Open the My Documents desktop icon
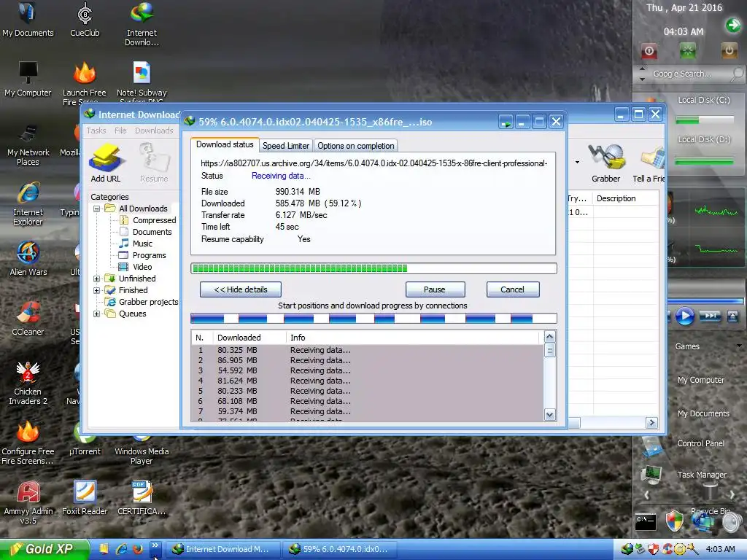747x560 pixels. pyautogui.click(x=28, y=19)
